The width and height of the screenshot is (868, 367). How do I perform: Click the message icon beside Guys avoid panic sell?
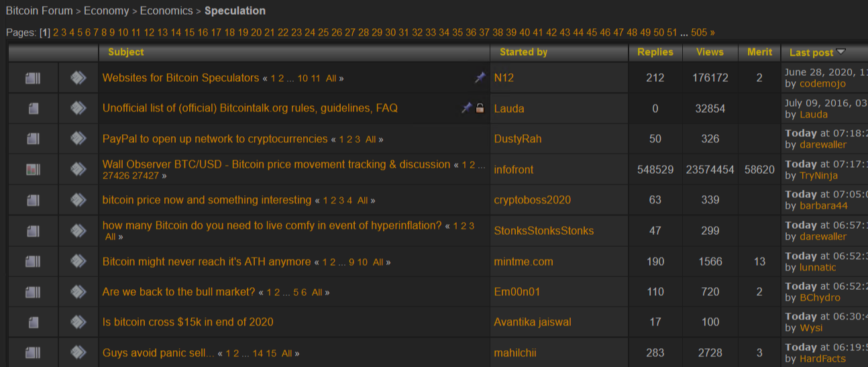pos(78,352)
